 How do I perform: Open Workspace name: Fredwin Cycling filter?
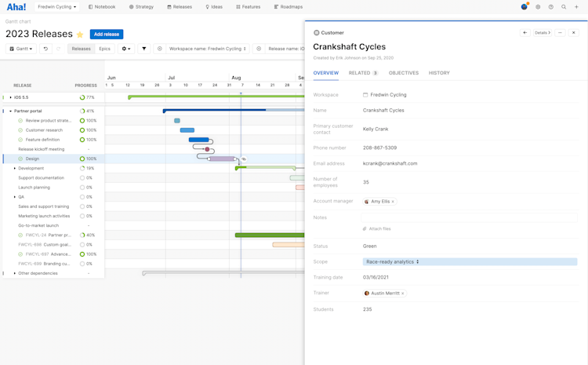tap(208, 49)
